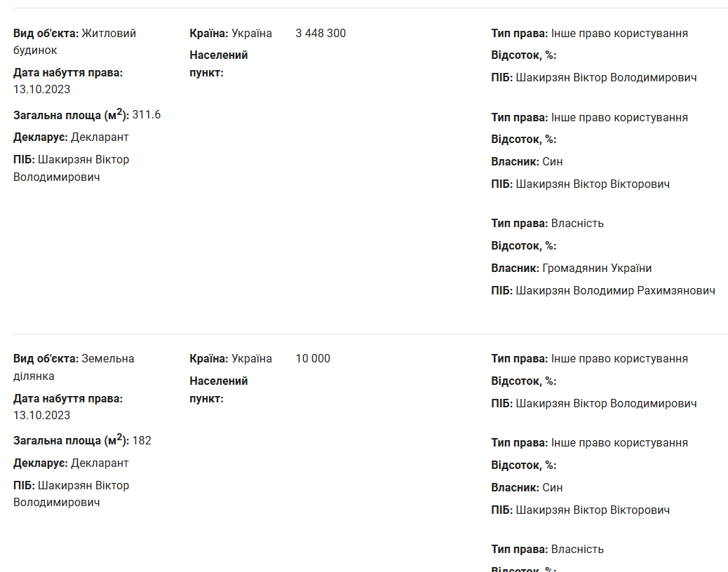Click "Власність" right type in house section
728x572 pixels.
577,224
